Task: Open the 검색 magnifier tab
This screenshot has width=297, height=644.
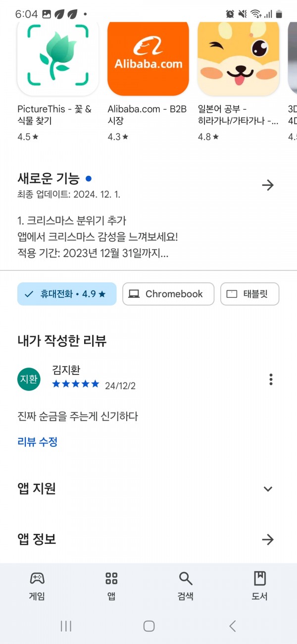Action: (x=186, y=586)
